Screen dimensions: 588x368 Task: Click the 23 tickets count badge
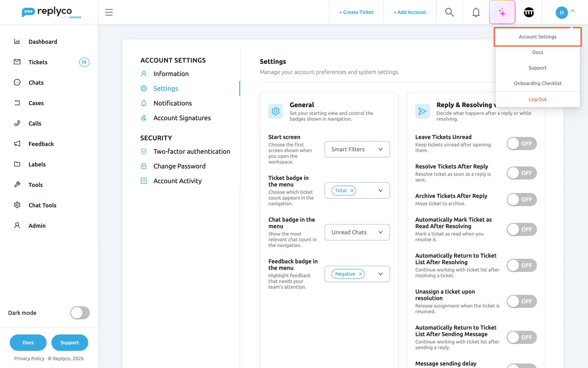[x=84, y=62]
